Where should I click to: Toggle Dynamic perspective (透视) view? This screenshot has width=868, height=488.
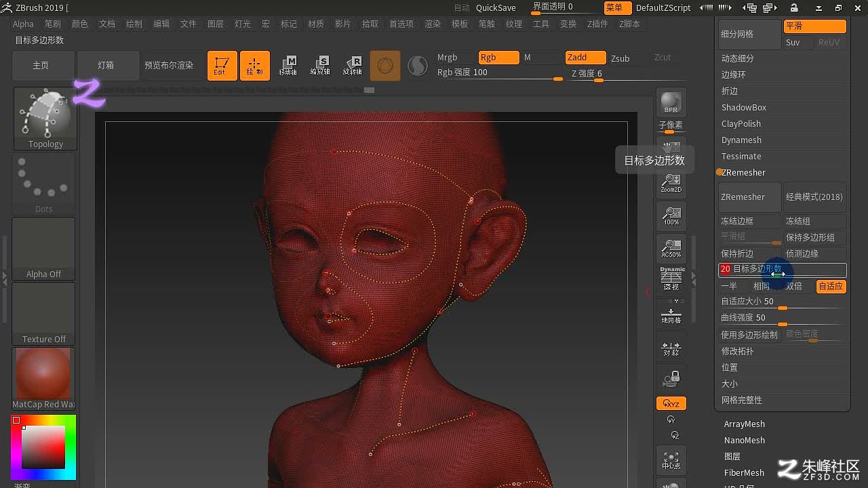tap(671, 279)
